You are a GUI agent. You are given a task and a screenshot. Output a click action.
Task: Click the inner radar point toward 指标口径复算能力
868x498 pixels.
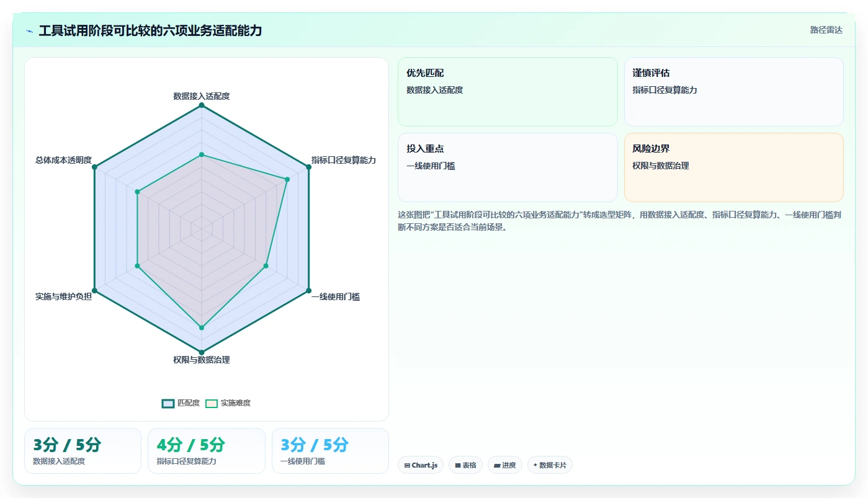tap(287, 180)
